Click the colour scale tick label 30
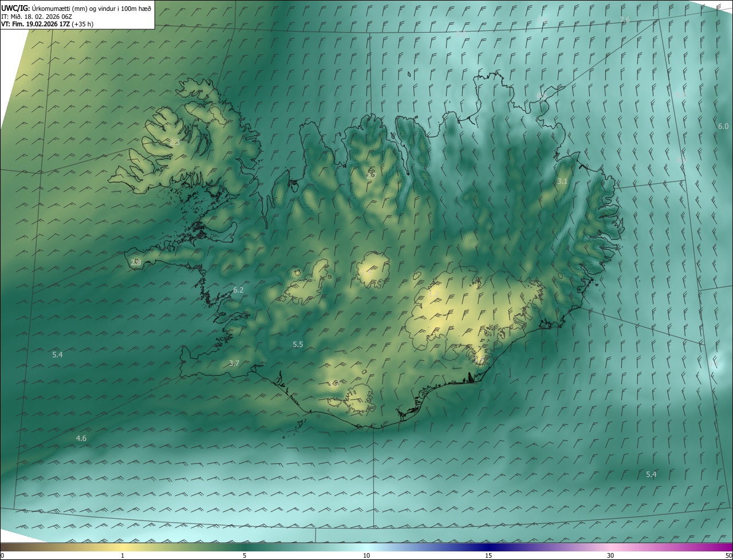This screenshot has height=560, width=733. pos(610,556)
